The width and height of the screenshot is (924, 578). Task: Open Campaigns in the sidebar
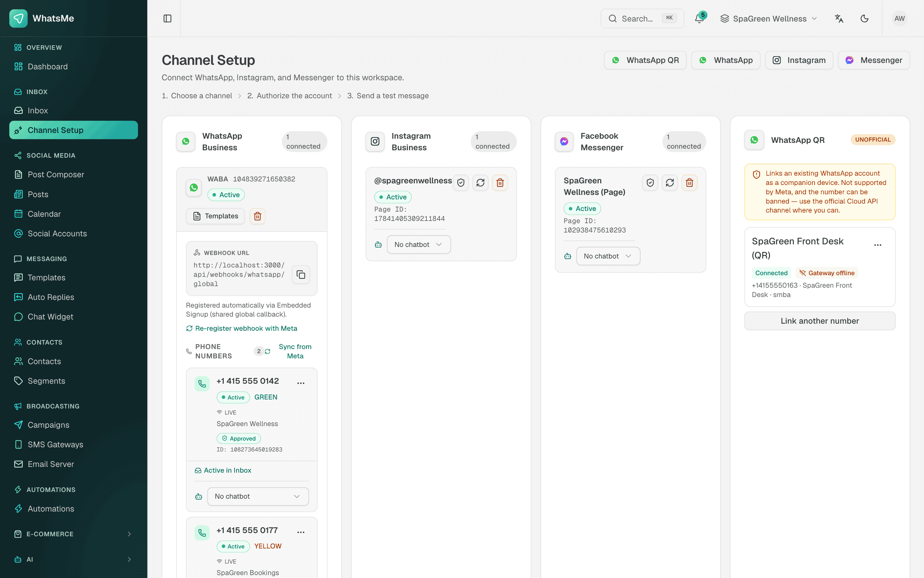coord(73,425)
